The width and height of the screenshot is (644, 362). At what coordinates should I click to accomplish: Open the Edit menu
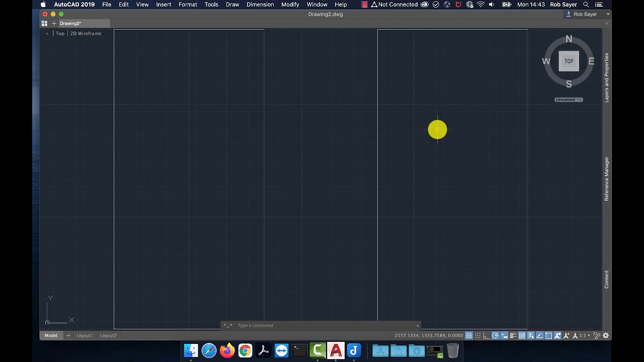point(124,5)
